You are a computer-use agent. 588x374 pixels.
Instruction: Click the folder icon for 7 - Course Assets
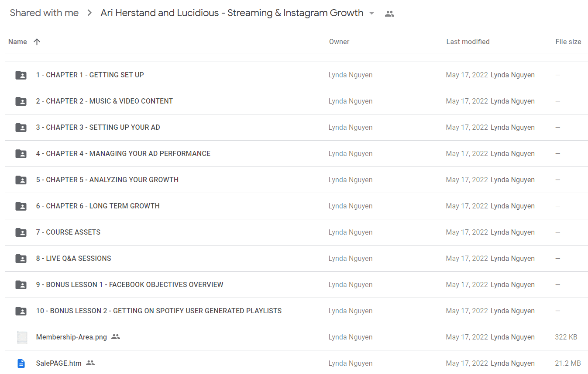coord(21,232)
